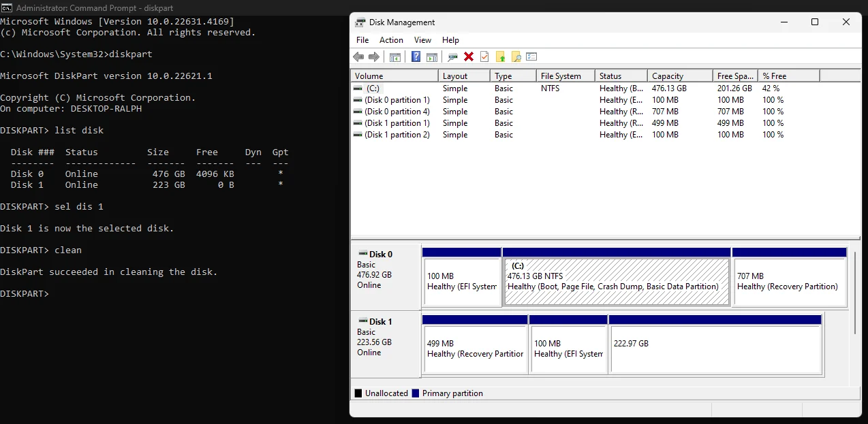Click the blue Help question mark icon

pyautogui.click(x=416, y=57)
